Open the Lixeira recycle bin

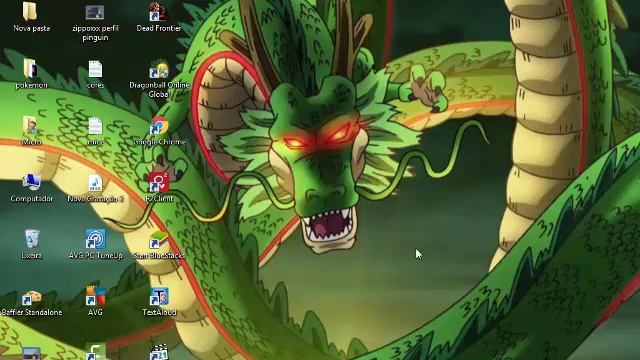coord(31,239)
